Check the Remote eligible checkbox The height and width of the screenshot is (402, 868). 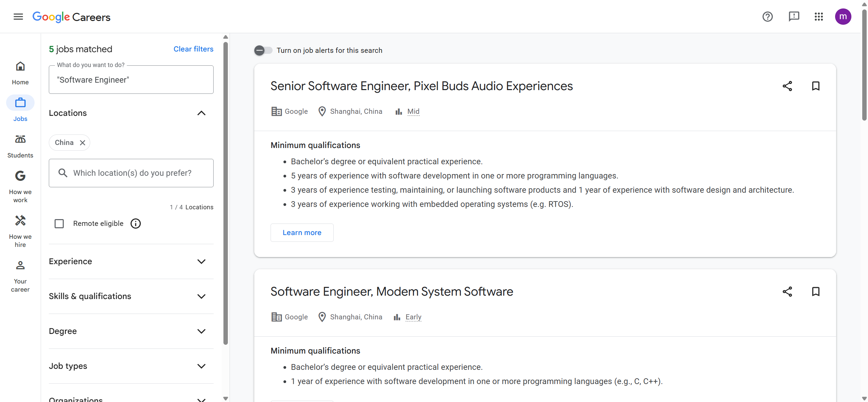(59, 224)
